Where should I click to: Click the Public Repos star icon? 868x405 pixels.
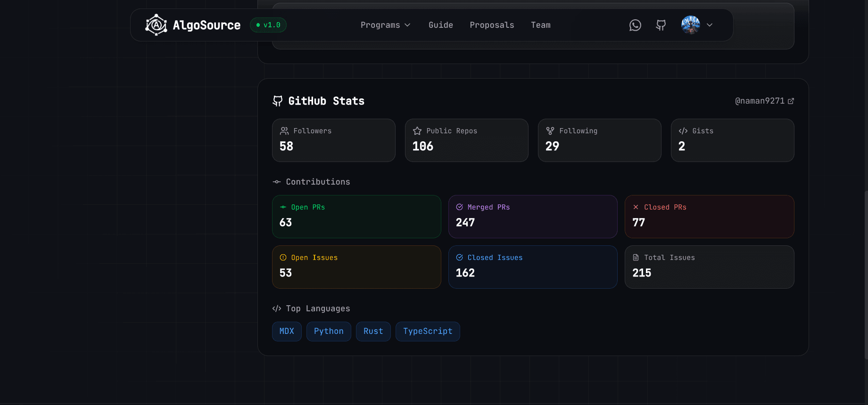pos(417,131)
